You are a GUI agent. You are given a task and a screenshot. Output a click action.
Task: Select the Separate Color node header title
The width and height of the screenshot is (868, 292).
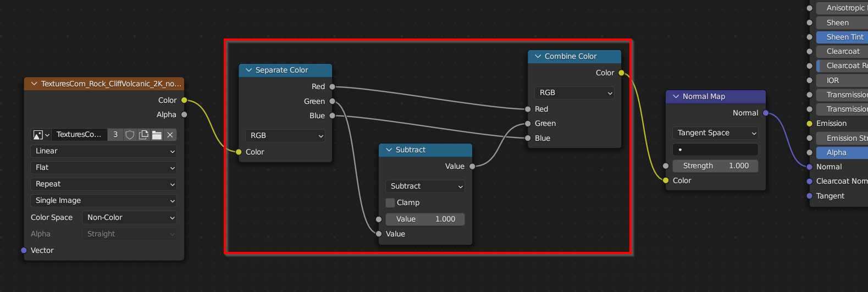pos(281,70)
